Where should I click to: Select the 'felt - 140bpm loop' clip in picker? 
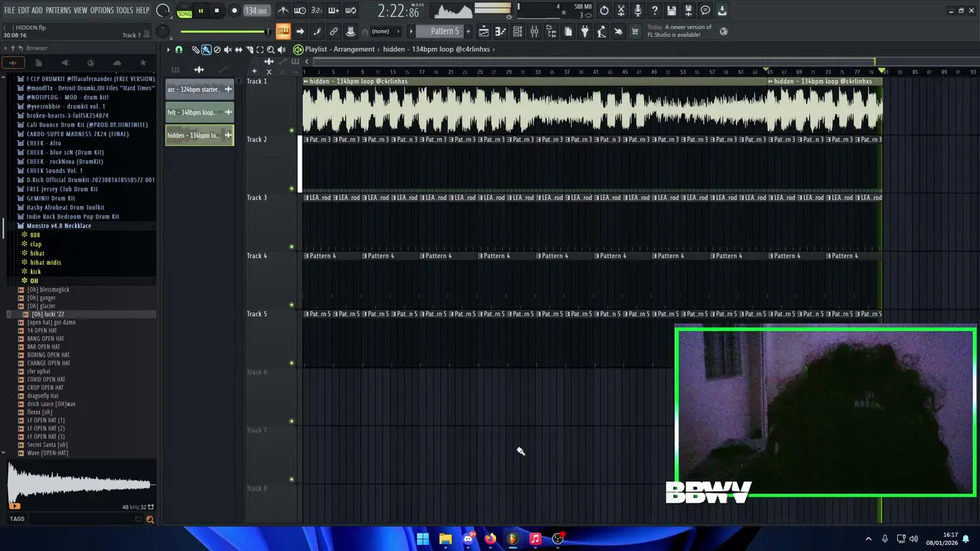click(200, 112)
